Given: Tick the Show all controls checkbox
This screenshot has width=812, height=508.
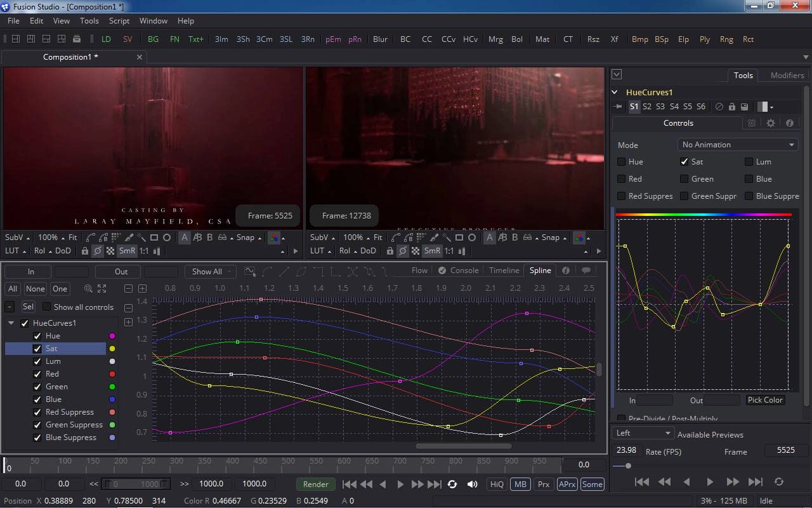Looking at the screenshot, I should 46,307.
